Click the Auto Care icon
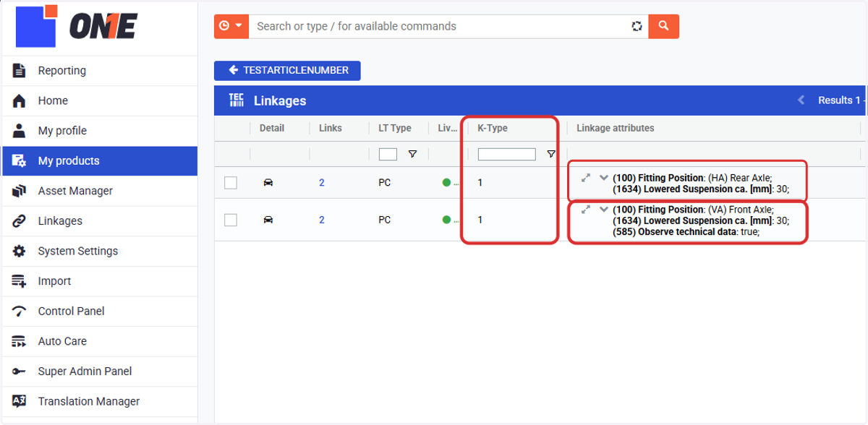Screen dimensions: 868x425 point(20,341)
